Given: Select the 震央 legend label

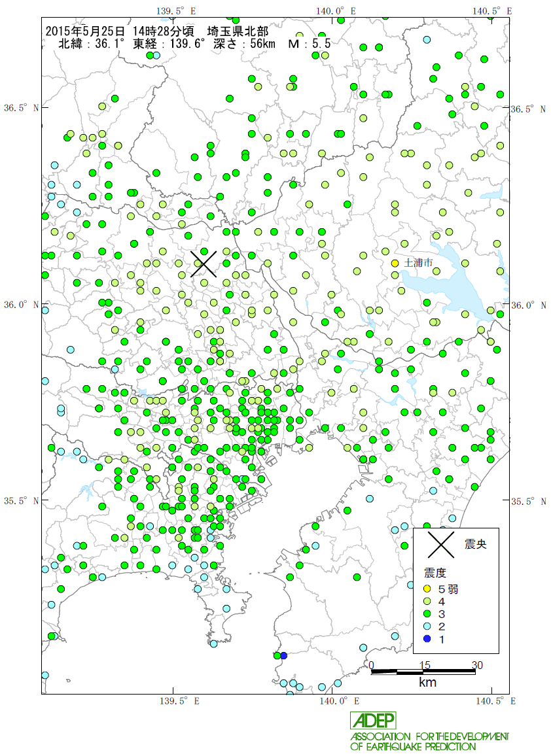Looking at the screenshot, I should click(x=475, y=544).
